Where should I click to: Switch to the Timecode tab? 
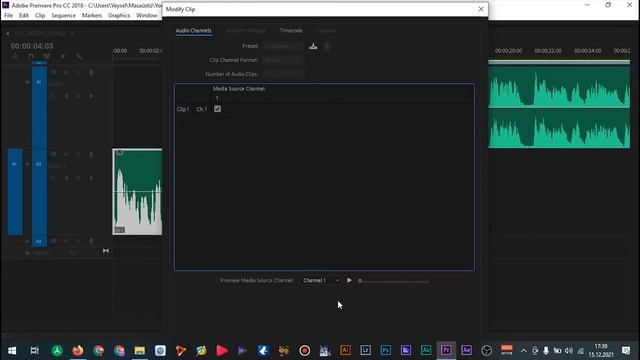click(291, 31)
